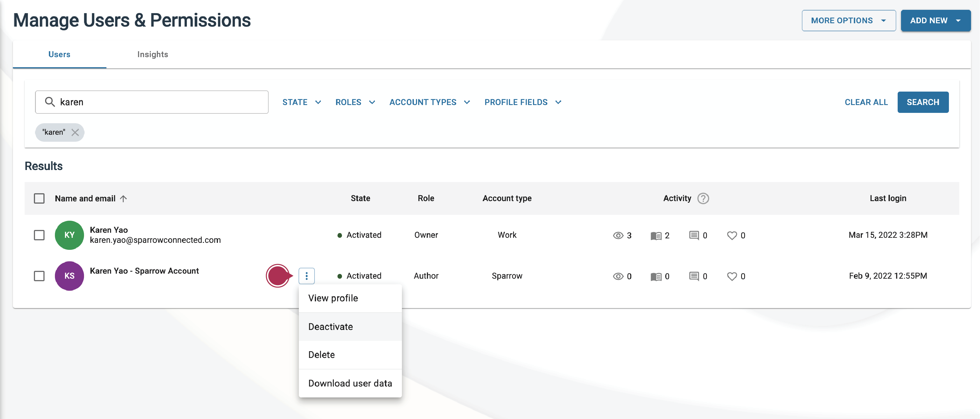Screen dimensions: 980x419
Task: Select the checkbox for Karen Yao - Sparrow Account
Action: 39,276
